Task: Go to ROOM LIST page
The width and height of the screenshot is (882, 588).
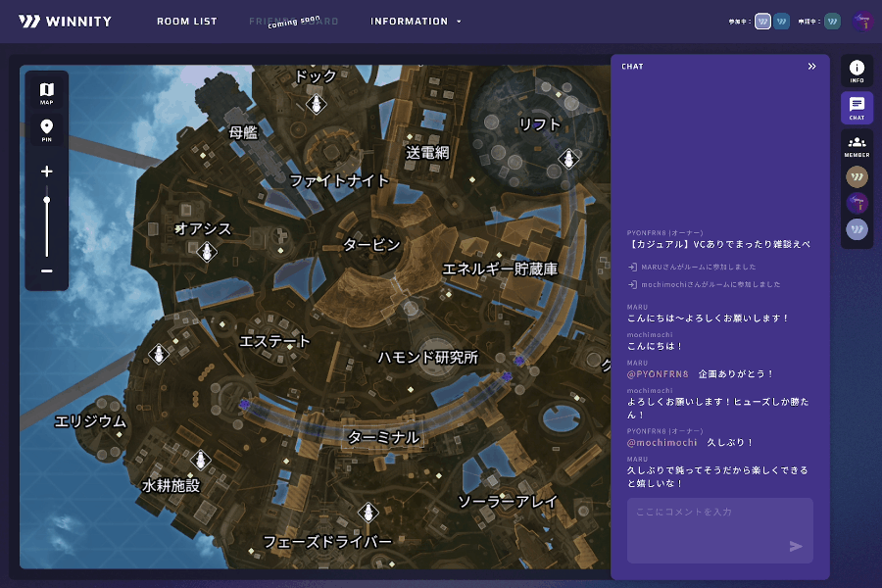Action: tap(187, 22)
